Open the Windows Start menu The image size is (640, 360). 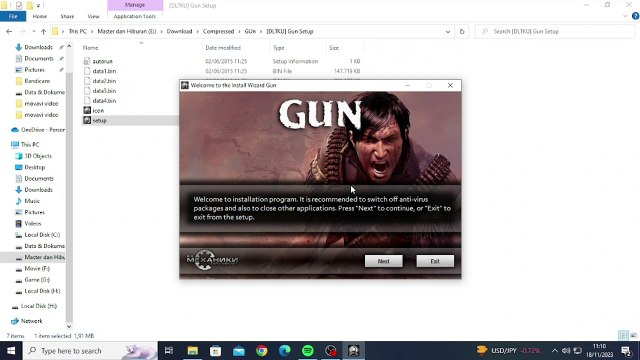(11, 351)
